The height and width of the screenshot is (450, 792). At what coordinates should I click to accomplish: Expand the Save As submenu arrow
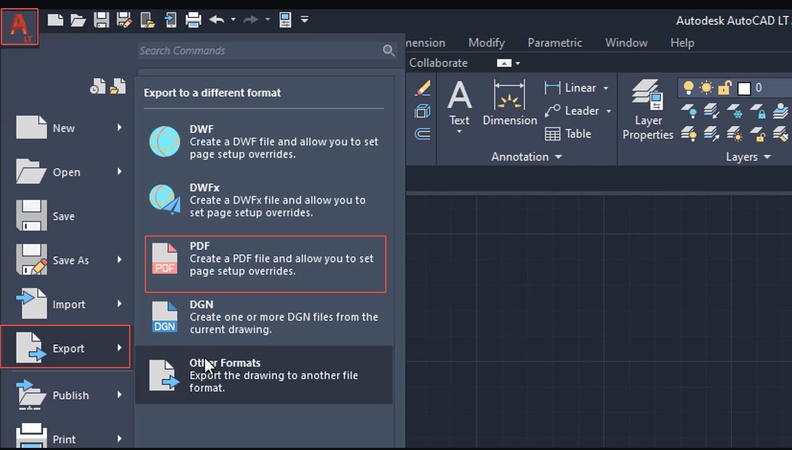pos(120,259)
